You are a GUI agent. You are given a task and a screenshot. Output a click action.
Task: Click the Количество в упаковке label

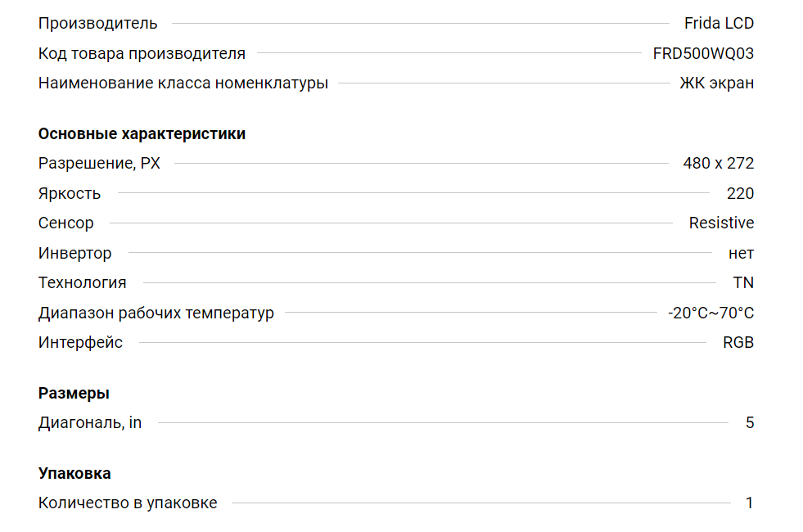[128, 503]
